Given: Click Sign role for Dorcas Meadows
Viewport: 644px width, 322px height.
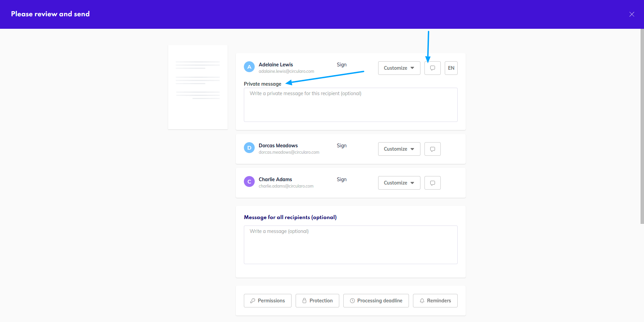Looking at the screenshot, I should click(342, 146).
